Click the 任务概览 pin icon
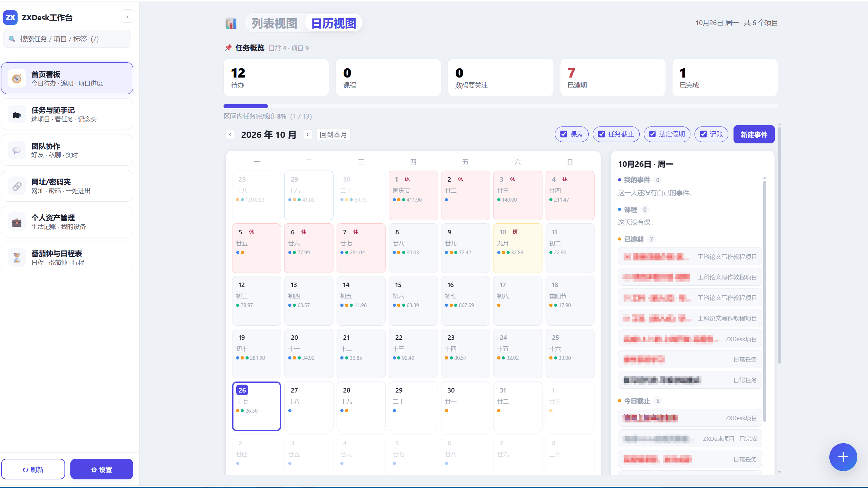Viewport: 868px width, 488px height. 228,48
